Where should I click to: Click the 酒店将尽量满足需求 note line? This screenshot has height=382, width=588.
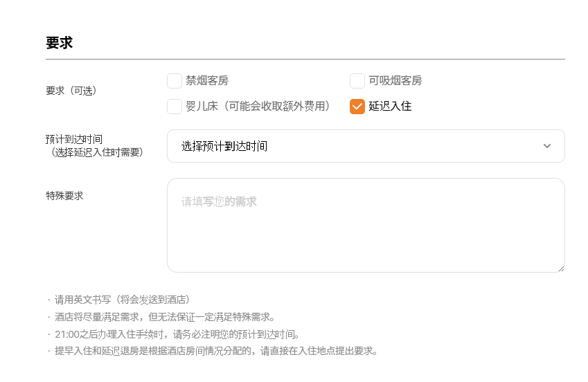click(163, 317)
